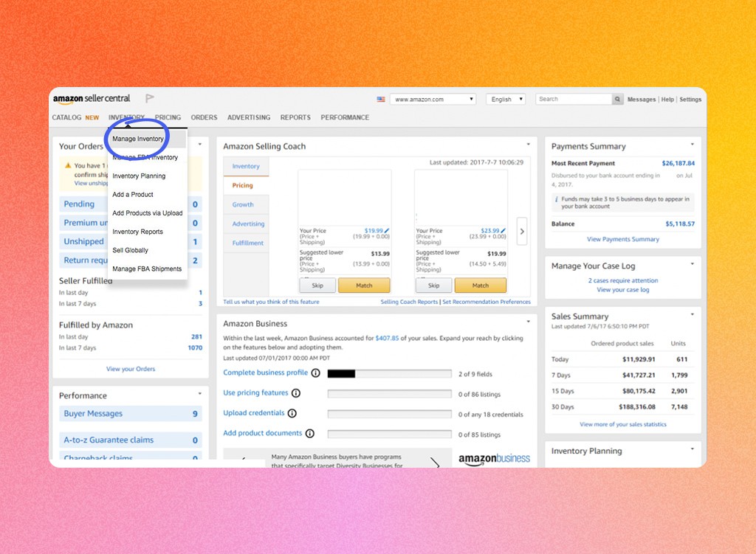
Task: Collapse the Amazon Business panel arrow
Action: click(x=529, y=322)
